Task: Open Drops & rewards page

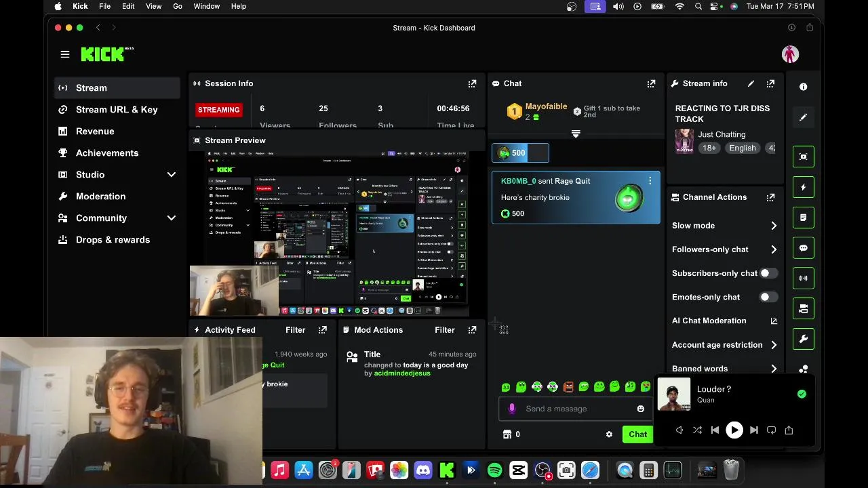Action: [117, 240]
